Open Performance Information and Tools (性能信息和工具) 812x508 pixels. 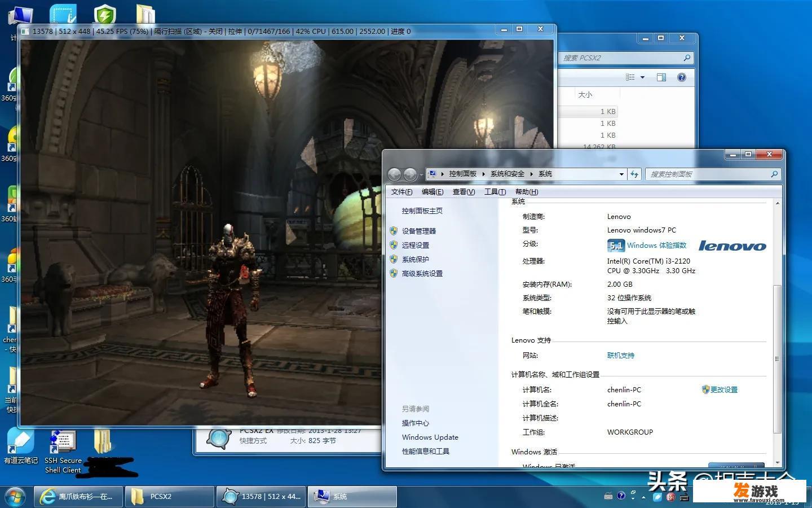[426, 451]
